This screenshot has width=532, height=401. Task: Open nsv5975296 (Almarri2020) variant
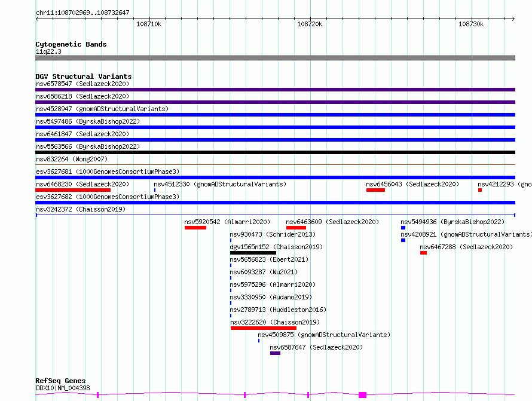pos(273,284)
